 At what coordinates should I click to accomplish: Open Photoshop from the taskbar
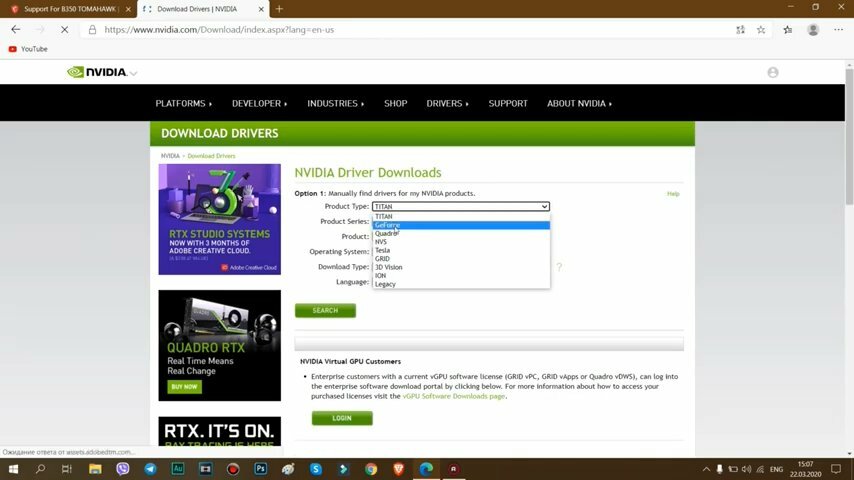coord(260,469)
